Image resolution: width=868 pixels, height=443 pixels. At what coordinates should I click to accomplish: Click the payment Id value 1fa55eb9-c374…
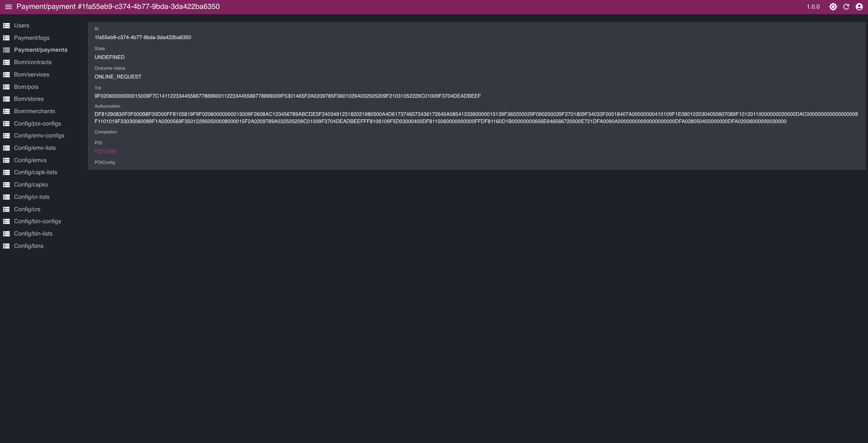click(143, 37)
